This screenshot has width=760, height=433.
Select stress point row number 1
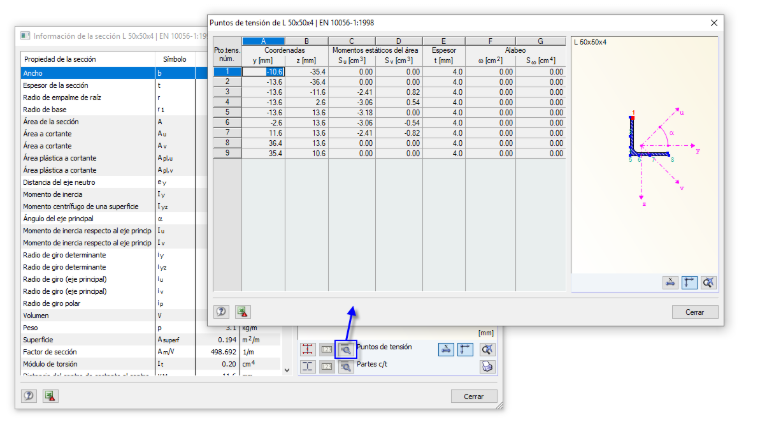click(x=227, y=71)
